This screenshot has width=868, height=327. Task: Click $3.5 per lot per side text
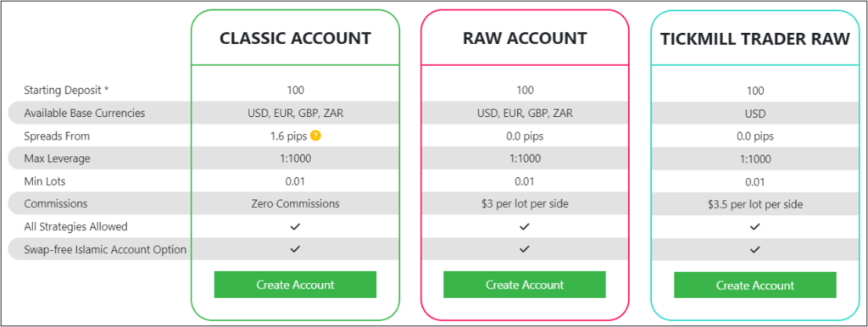pos(755,204)
